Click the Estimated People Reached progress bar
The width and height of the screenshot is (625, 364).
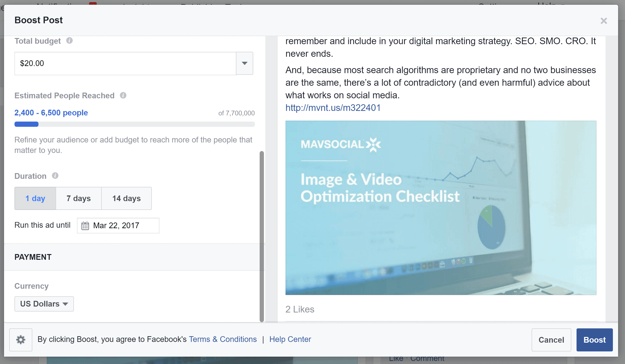point(134,124)
